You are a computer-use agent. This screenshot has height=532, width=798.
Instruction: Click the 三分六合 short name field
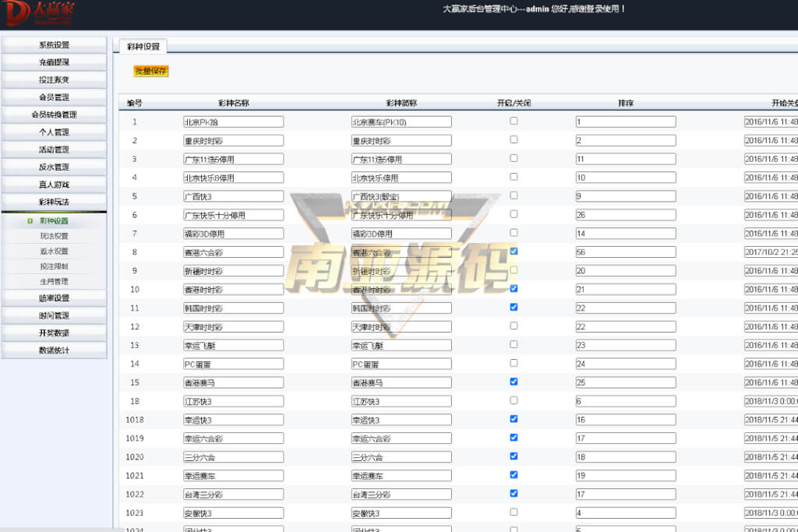401,457
